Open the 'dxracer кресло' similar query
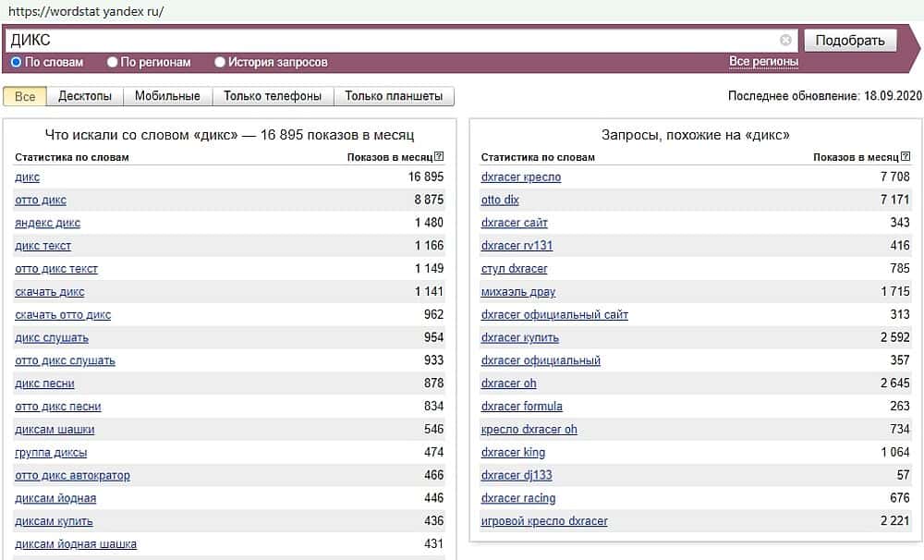 (x=521, y=177)
